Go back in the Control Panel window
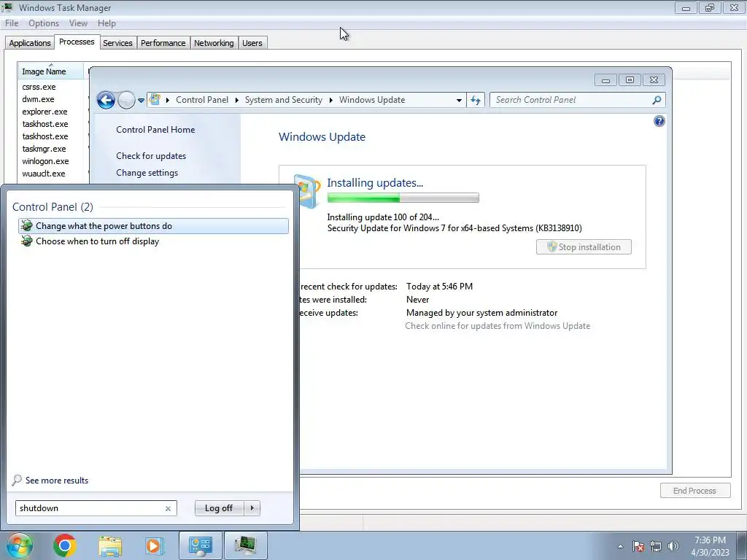The height and width of the screenshot is (560, 747). pos(106,100)
